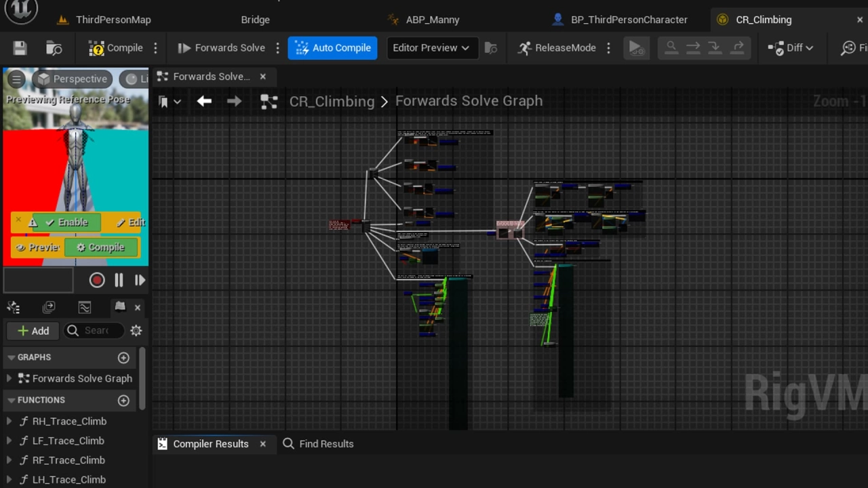Click folder search icon beside Editor Preview
The image size is (868, 488).
click(x=491, y=48)
